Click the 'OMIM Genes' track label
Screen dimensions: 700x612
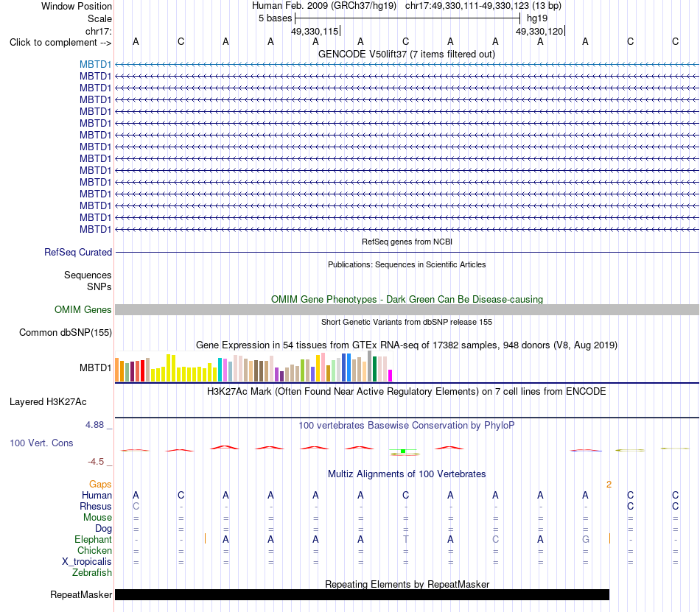click(x=83, y=309)
